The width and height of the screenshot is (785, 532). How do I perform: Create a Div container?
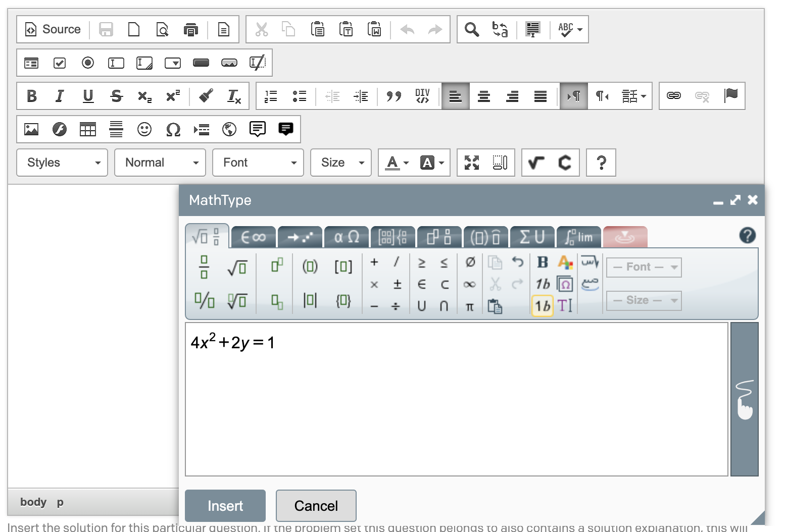pos(422,96)
